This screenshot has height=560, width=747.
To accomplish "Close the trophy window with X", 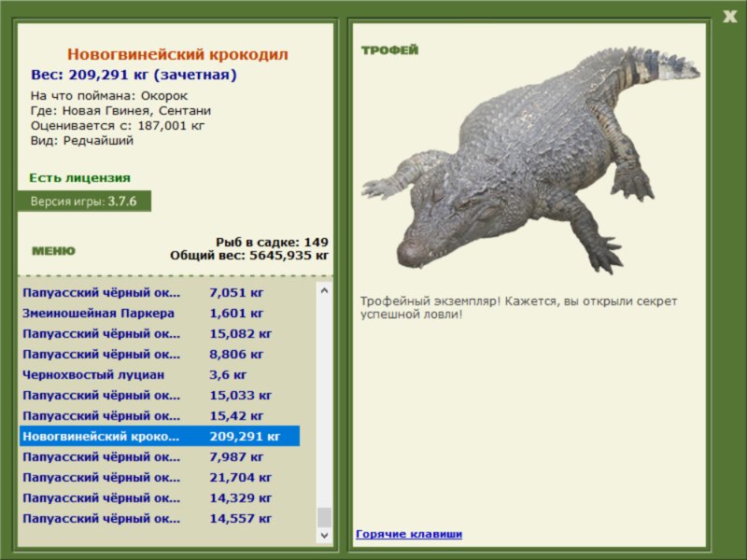I will pos(729,17).
